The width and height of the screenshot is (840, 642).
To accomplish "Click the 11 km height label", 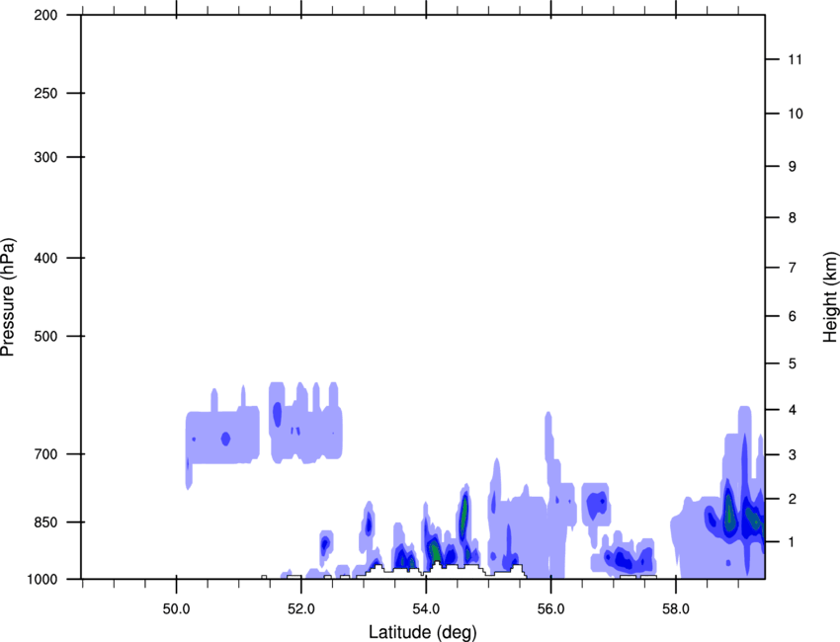I will click(x=795, y=59).
